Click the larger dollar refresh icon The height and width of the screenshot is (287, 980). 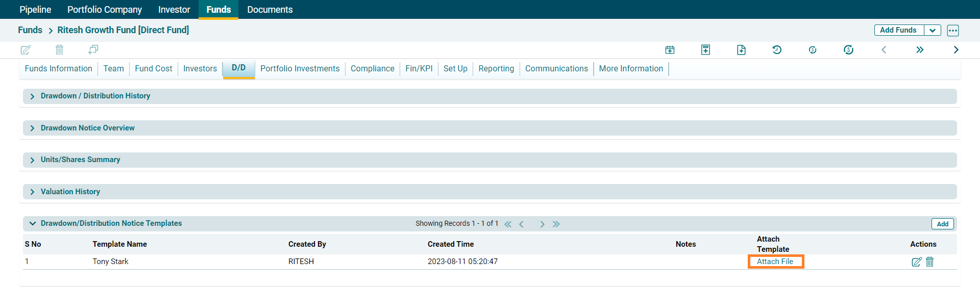click(x=848, y=49)
